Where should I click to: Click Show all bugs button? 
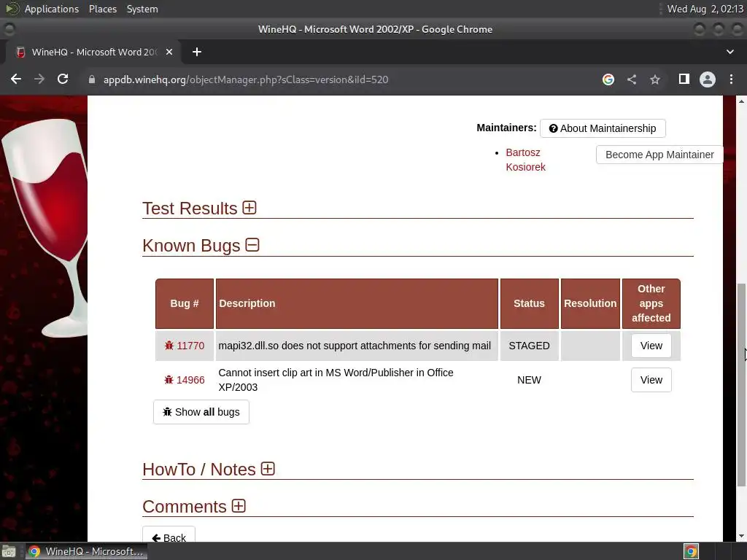(x=201, y=412)
